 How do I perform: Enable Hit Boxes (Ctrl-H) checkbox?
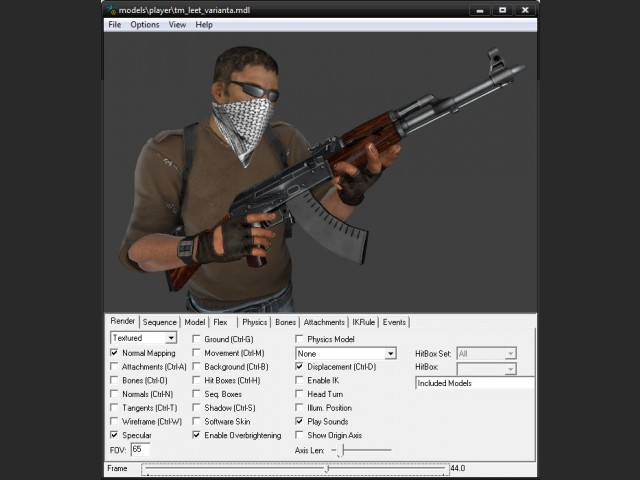pyautogui.click(x=196, y=380)
